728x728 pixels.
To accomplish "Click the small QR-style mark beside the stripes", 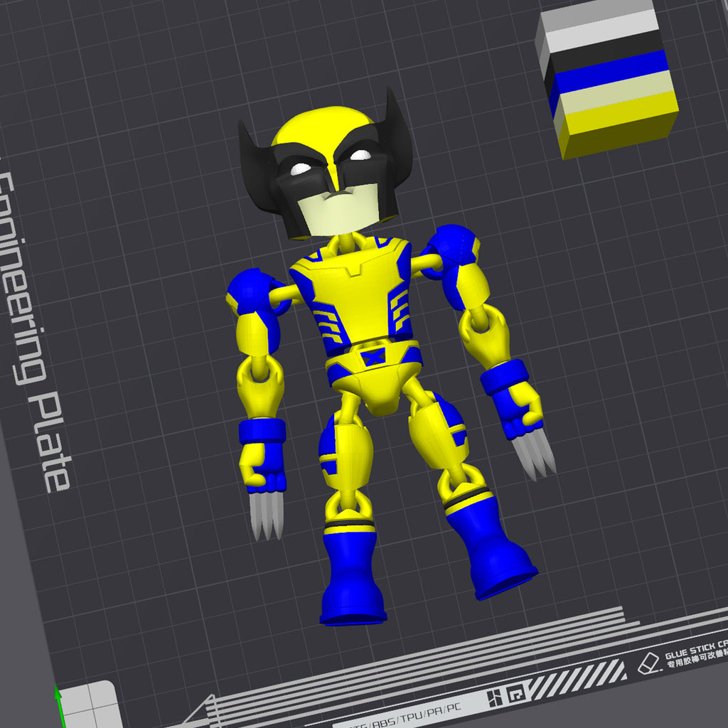I will coord(516,695).
